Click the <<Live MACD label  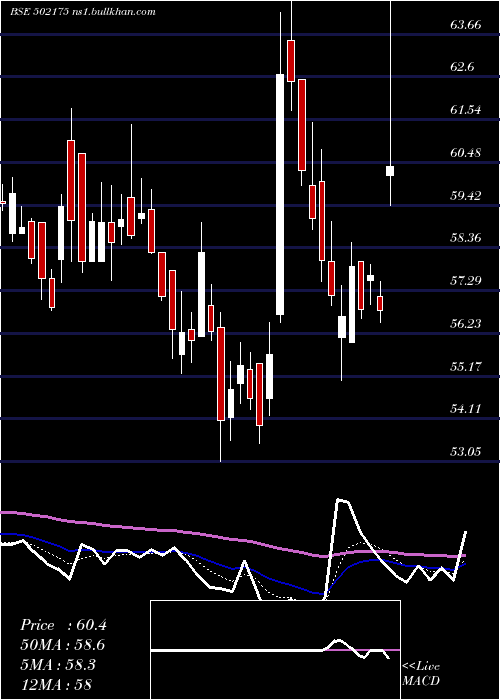pyautogui.click(x=421, y=673)
